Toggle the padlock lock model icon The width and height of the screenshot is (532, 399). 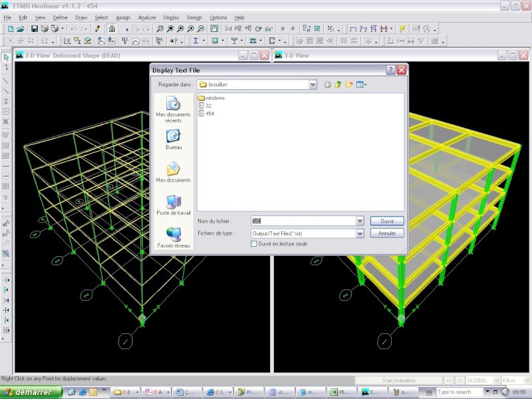[x=112, y=29]
